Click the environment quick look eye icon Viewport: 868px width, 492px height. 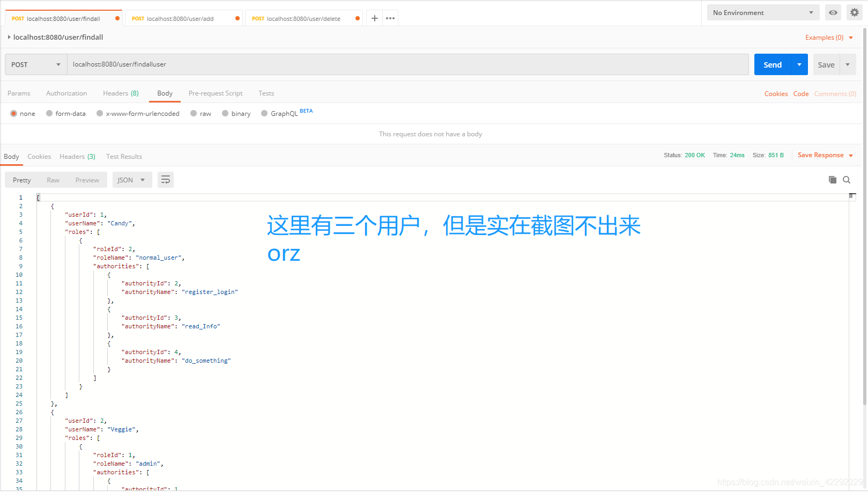pyautogui.click(x=833, y=12)
